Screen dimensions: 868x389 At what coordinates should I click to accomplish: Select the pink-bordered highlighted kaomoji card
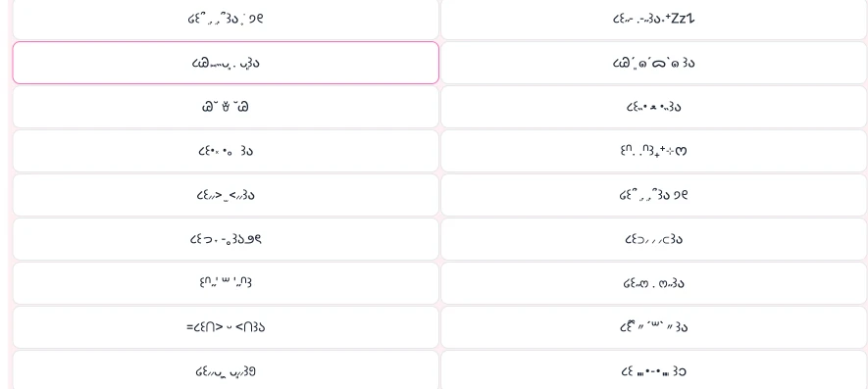226,63
